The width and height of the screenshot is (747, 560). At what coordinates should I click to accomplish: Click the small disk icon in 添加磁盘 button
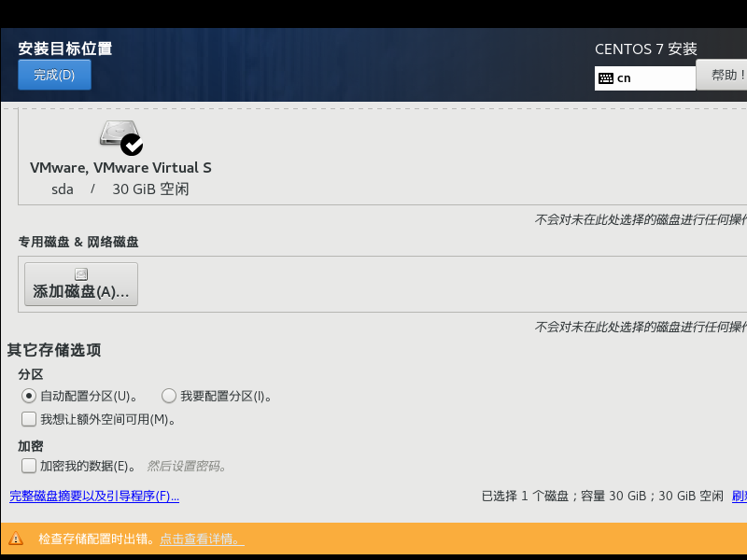(81, 274)
